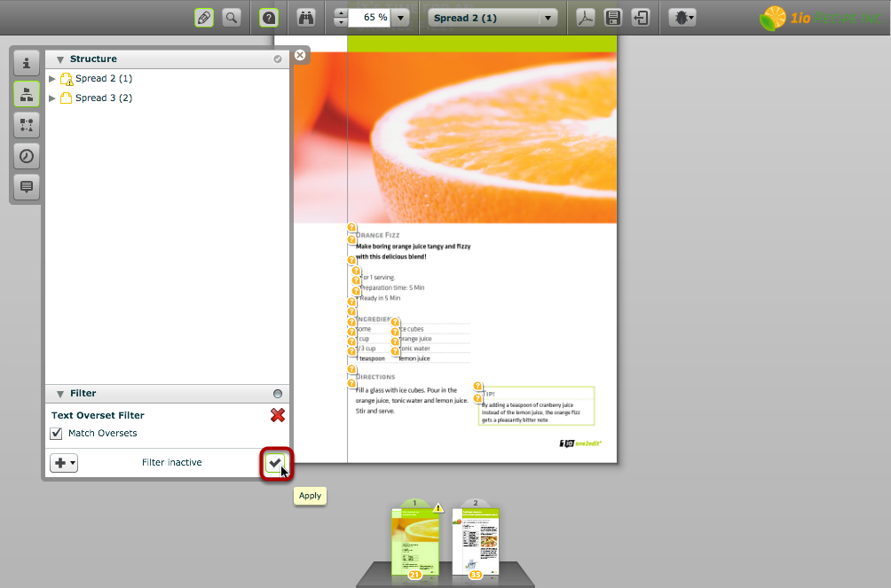The width and height of the screenshot is (891, 588).
Task: Export document via PDF icon
Action: pos(586,18)
